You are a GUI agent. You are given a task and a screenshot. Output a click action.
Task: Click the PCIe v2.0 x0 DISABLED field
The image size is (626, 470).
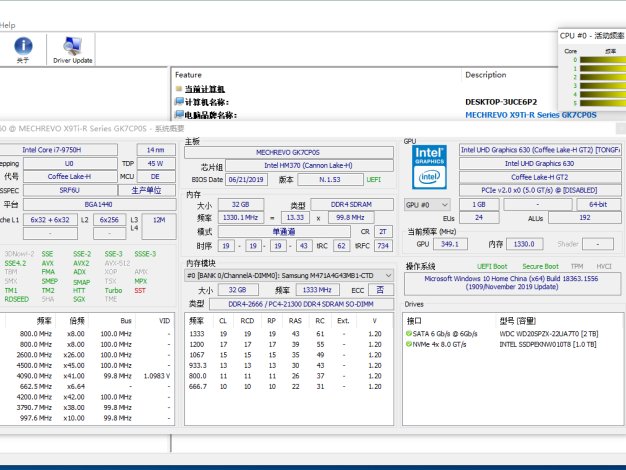(x=540, y=190)
